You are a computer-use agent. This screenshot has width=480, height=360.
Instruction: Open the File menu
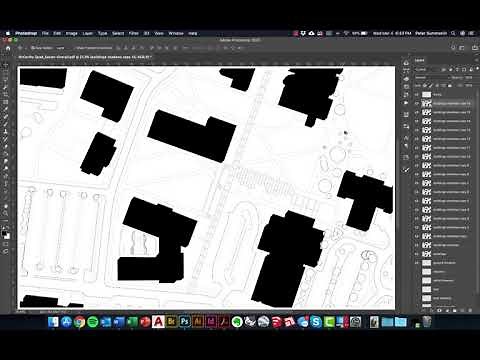pos(45,33)
